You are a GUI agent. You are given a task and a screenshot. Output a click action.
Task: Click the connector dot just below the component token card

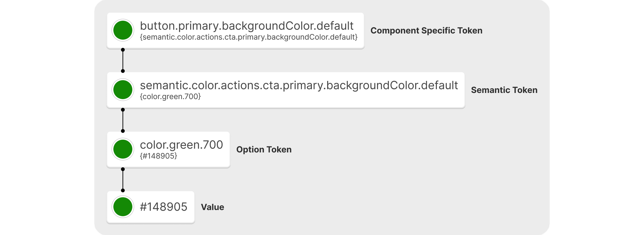[123, 50]
